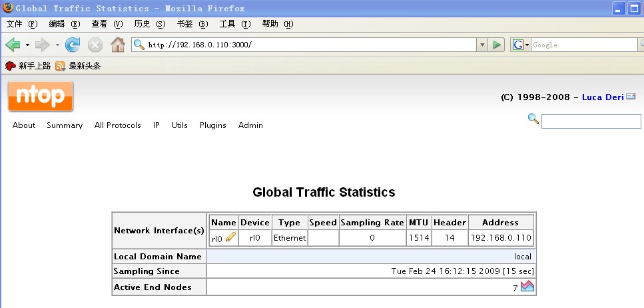Image resolution: width=644 pixels, height=308 pixels.
Task: Open the back button history dropdown arrow
Action: pyautogui.click(x=27, y=45)
